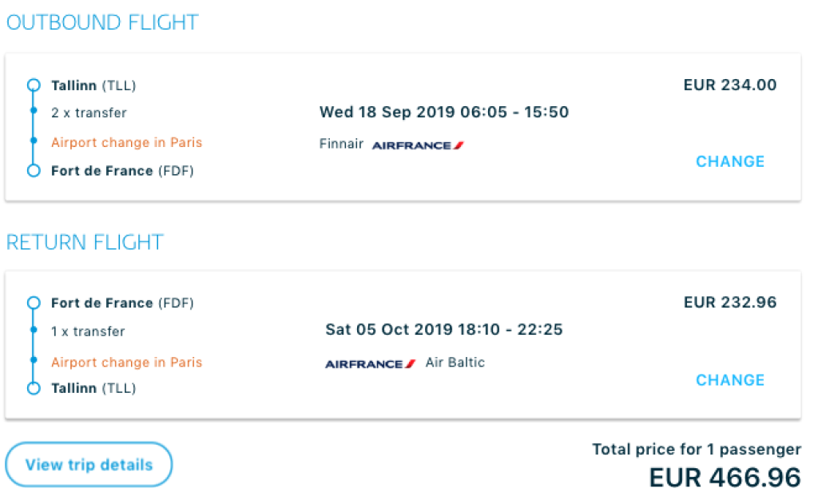Click the EUR 234.00 outbound price
This screenshot has height=504, width=818.
pos(730,85)
